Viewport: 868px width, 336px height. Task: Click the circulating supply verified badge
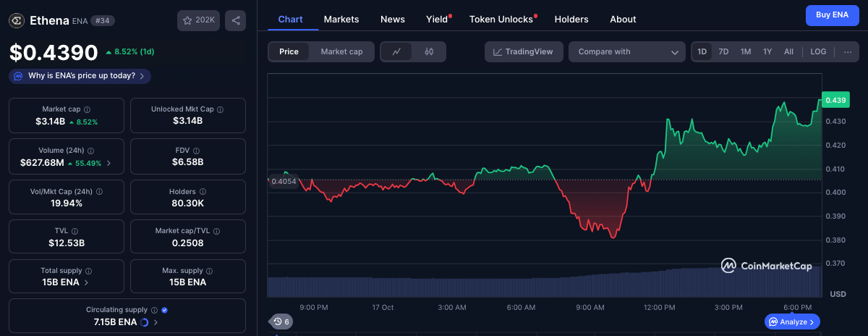pyautogui.click(x=164, y=310)
